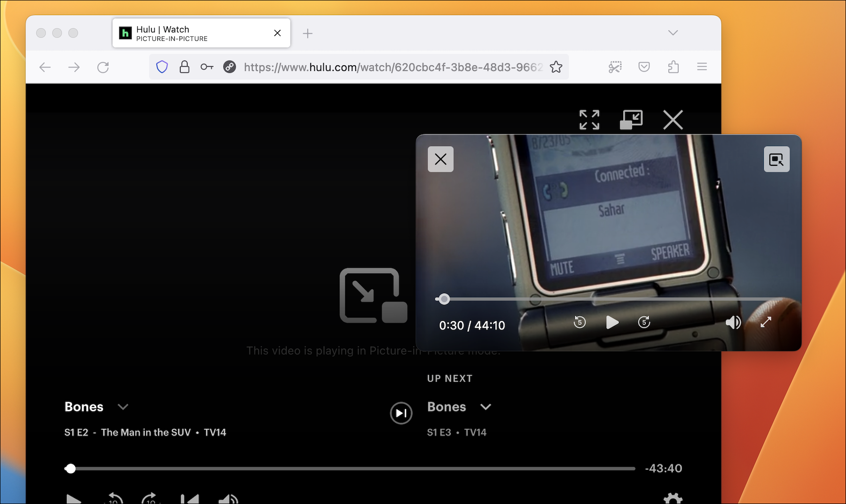846x504 pixels.
Task: Click the Bones current show title
Action: click(84, 407)
